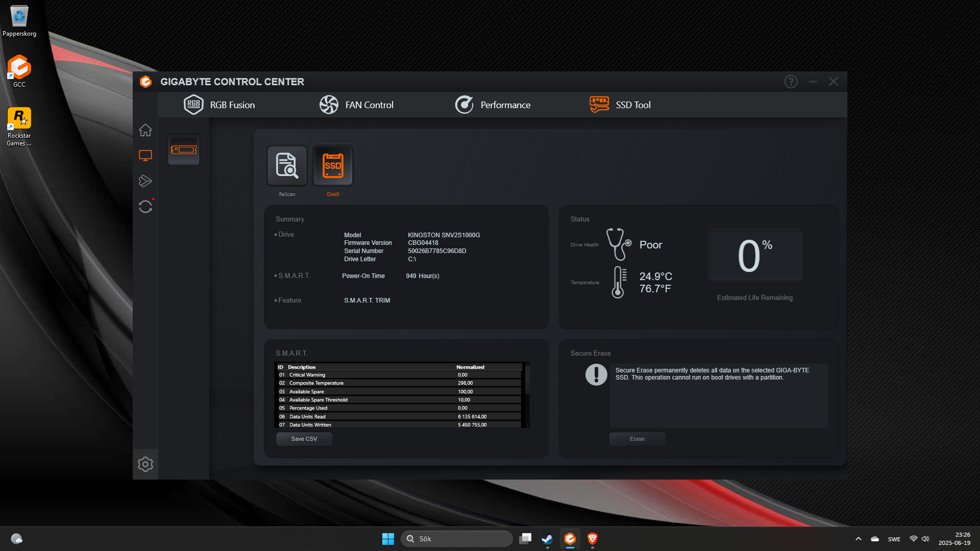Open the clock and date panel
The image size is (980, 551).
pyautogui.click(x=954, y=539)
